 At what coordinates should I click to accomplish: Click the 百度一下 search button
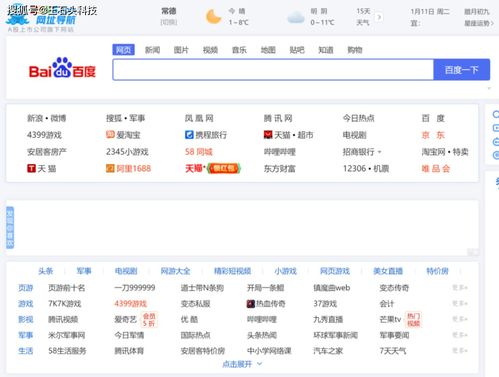[462, 70]
